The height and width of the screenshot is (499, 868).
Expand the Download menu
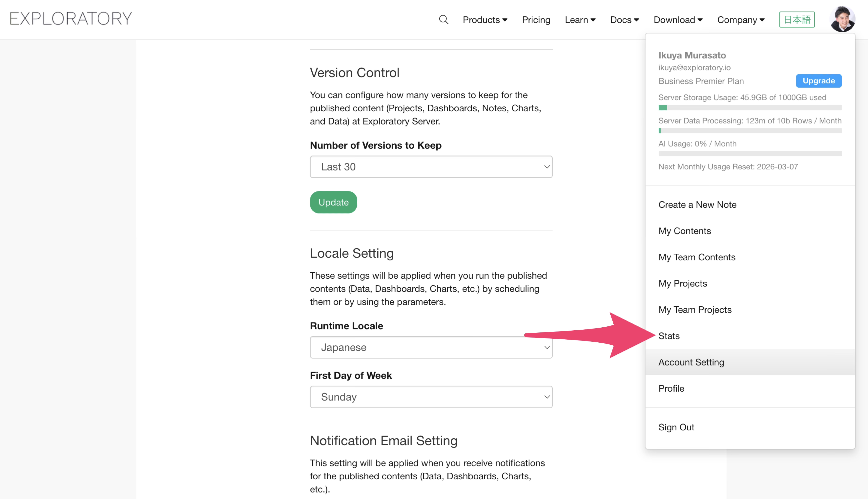pos(678,20)
